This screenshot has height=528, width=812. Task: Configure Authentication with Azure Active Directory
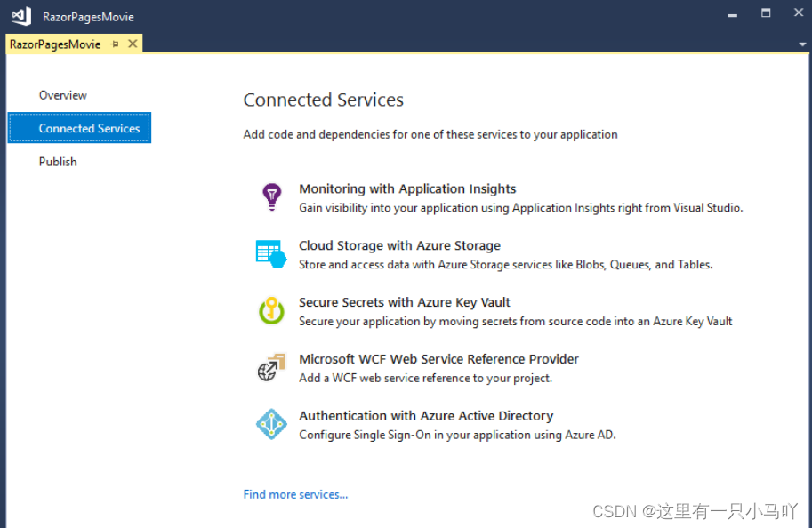[x=426, y=415]
